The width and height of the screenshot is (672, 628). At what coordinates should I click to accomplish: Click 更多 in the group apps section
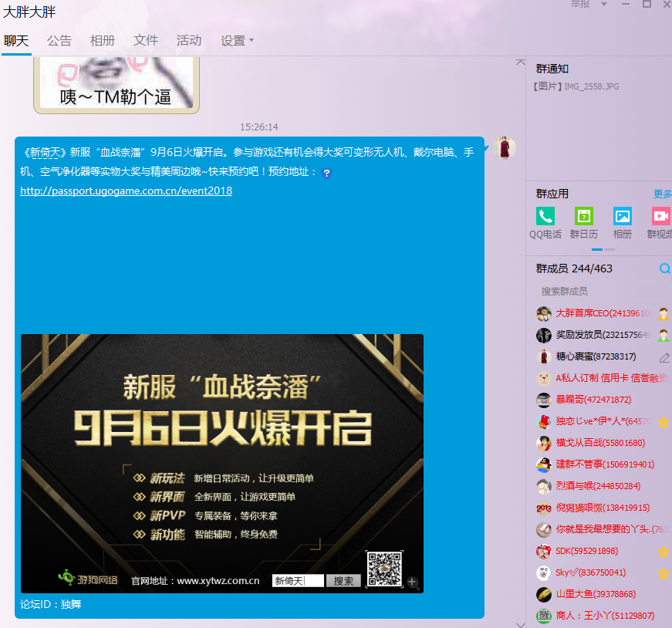coord(662,194)
